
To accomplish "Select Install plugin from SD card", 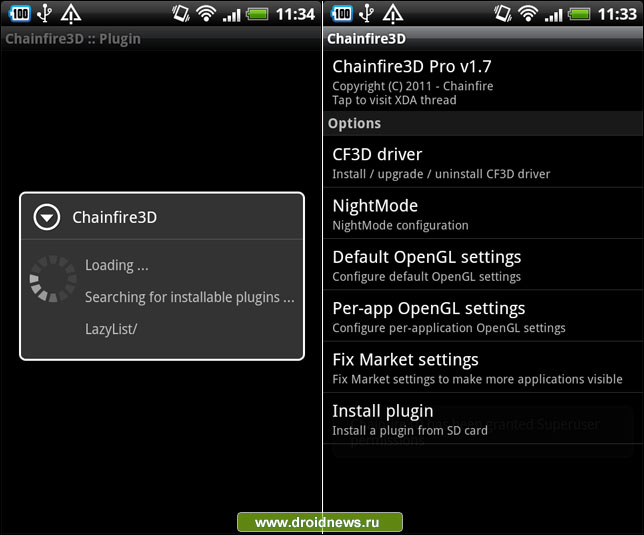I will (x=483, y=419).
